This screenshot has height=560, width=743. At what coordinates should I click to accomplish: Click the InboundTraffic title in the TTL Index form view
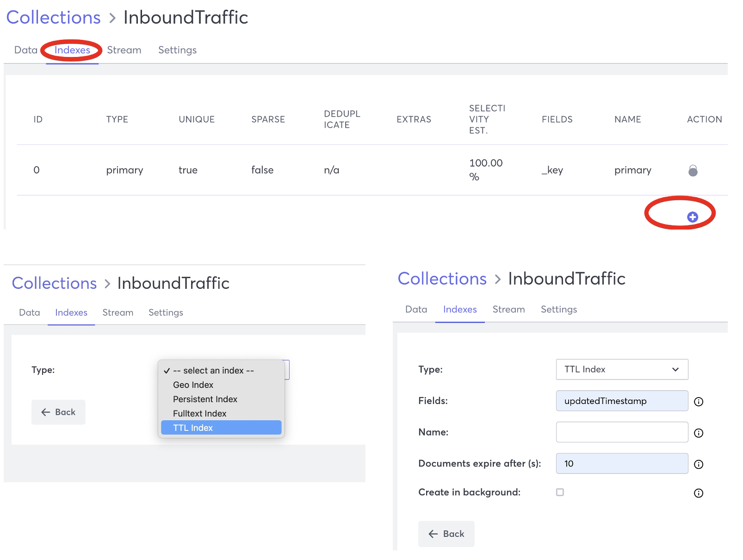[x=567, y=279]
